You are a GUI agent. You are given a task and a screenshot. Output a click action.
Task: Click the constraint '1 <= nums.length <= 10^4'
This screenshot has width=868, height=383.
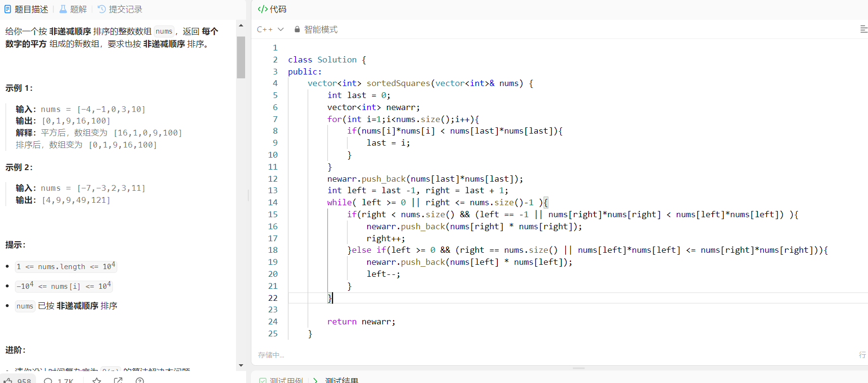pyautogui.click(x=66, y=266)
